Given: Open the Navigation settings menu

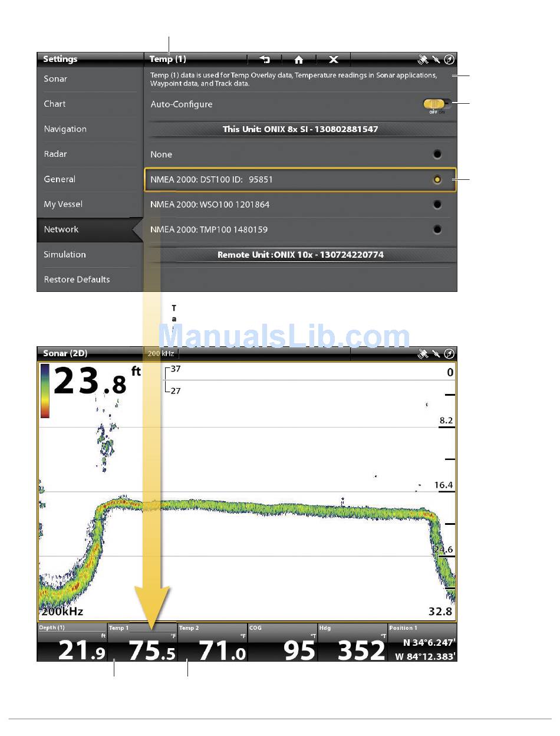Looking at the screenshot, I should click(x=90, y=129).
